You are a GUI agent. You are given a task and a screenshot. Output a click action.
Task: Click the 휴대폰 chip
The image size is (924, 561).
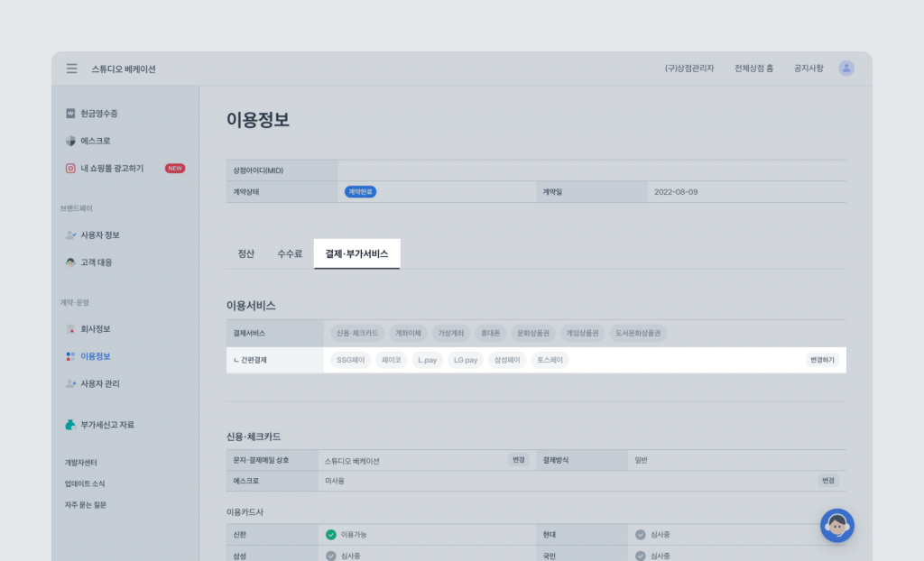pyautogui.click(x=490, y=333)
